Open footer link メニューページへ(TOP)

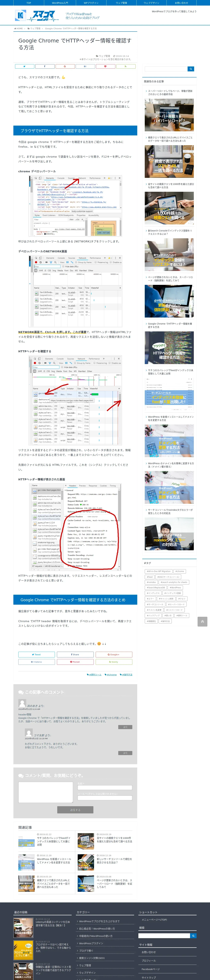pos(154,920)
